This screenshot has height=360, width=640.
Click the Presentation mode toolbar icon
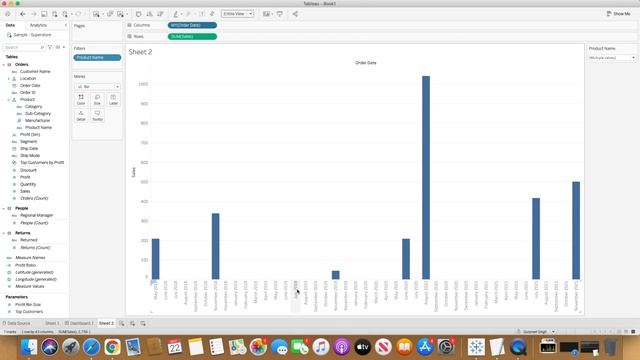(x=280, y=14)
